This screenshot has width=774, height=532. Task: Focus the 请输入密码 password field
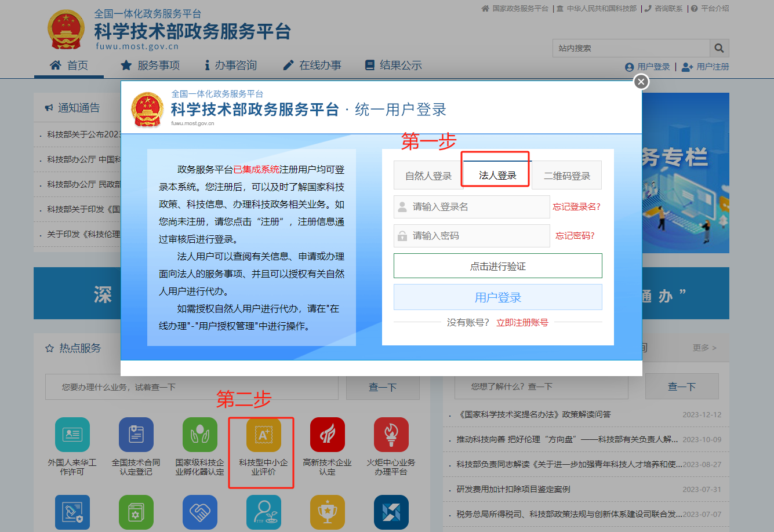471,236
